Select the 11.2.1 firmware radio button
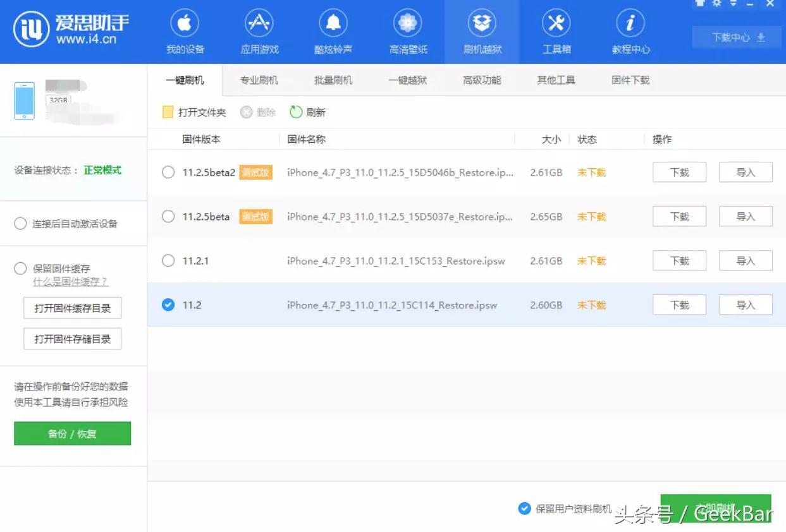This screenshot has width=786, height=532. [x=168, y=260]
